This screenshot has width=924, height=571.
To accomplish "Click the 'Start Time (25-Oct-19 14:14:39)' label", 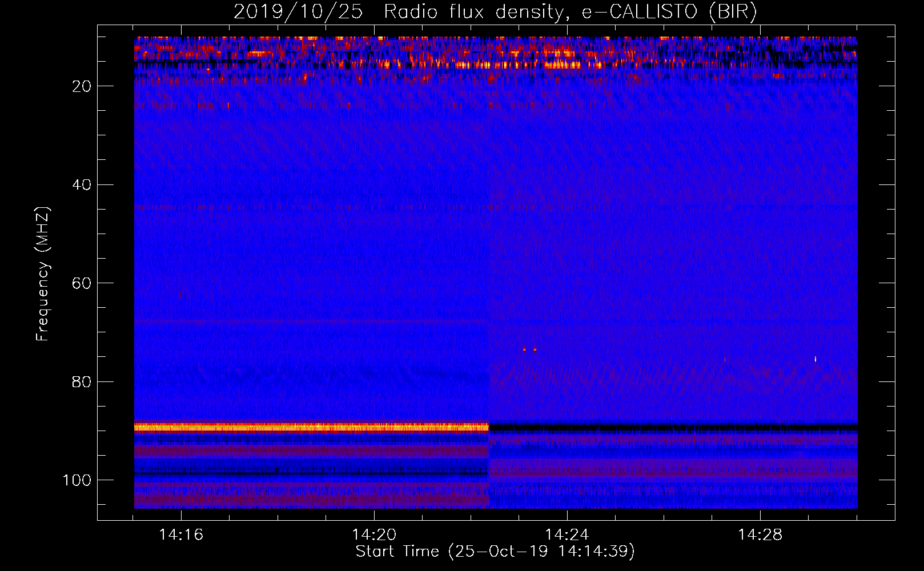I will [495, 552].
